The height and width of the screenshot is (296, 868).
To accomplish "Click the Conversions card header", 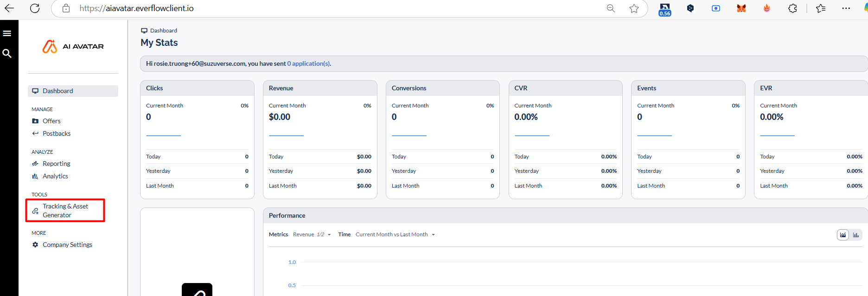I will pyautogui.click(x=443, y=88).
